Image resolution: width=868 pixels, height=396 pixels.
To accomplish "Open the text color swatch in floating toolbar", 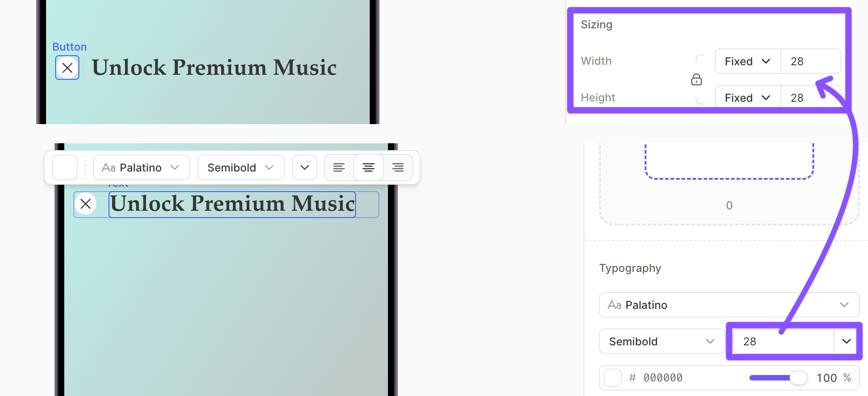I will coord(65,167).
